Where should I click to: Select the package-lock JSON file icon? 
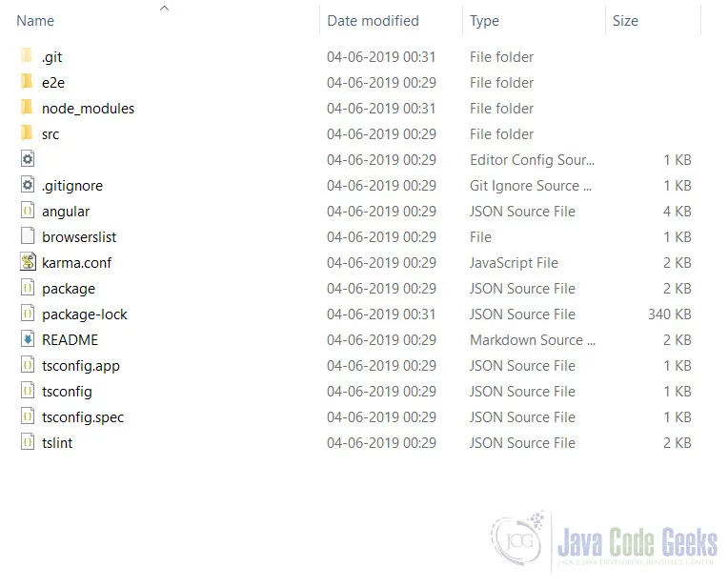pyautogui.click(x=28, y=314)
